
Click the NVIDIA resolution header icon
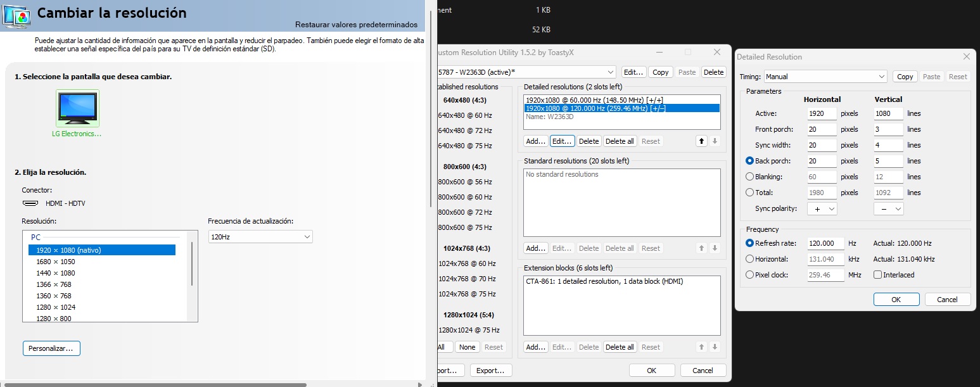pos(17,15)
